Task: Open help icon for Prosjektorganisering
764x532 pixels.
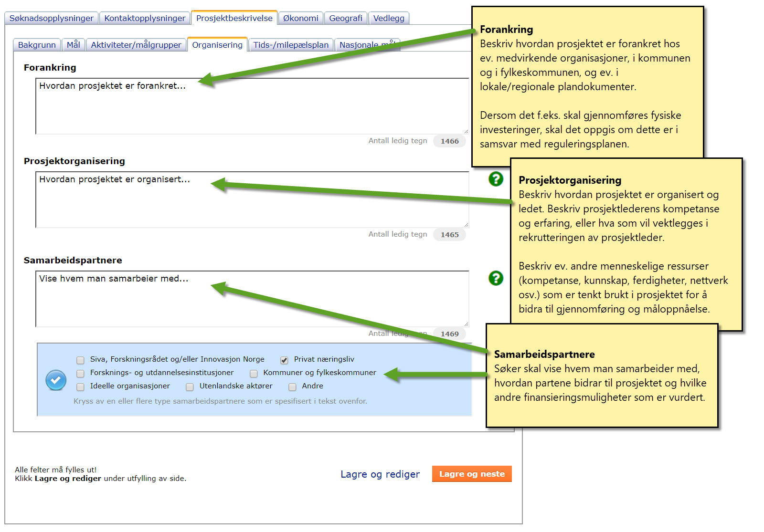Action: pyautogui.click(x=496, y=179)
